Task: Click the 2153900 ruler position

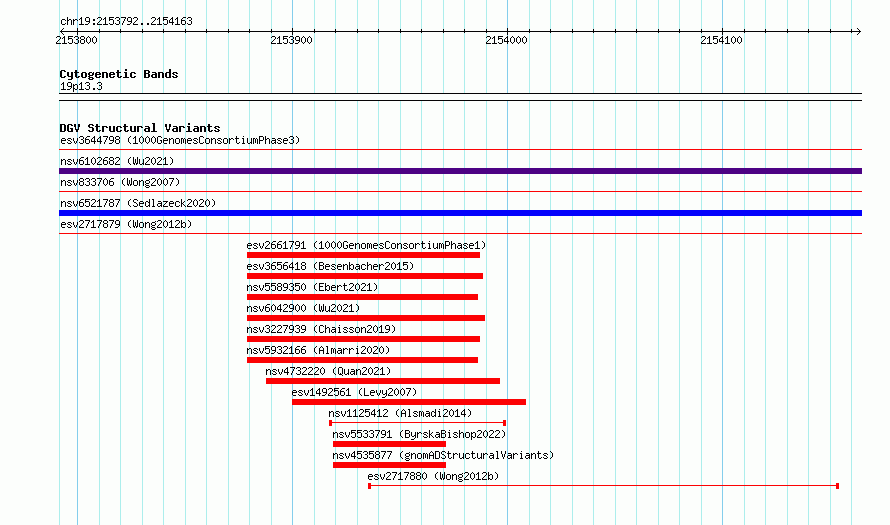Action: [292, 40]
